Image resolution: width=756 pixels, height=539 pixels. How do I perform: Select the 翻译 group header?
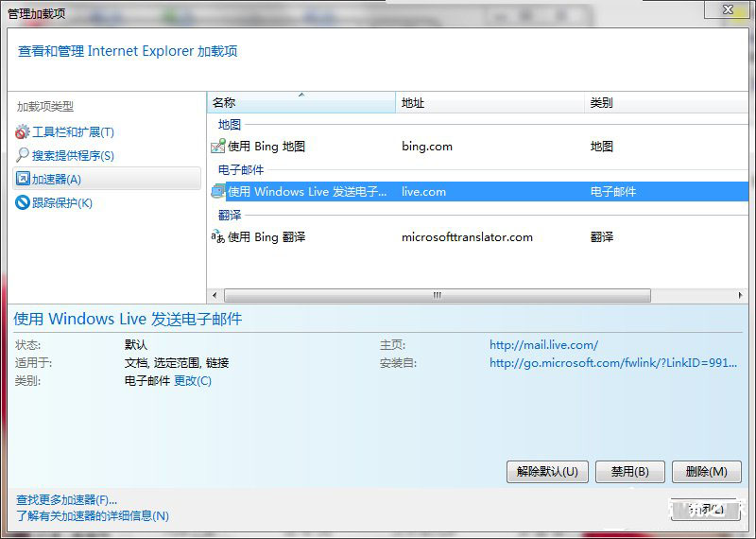(x=230, y=216)
